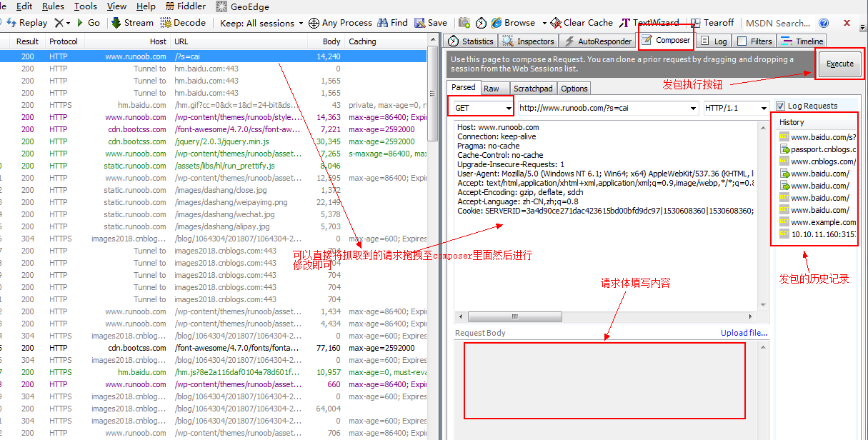868x440 pixels.
Task: Click the Clear Cache button
Action: tap(582, 23)
